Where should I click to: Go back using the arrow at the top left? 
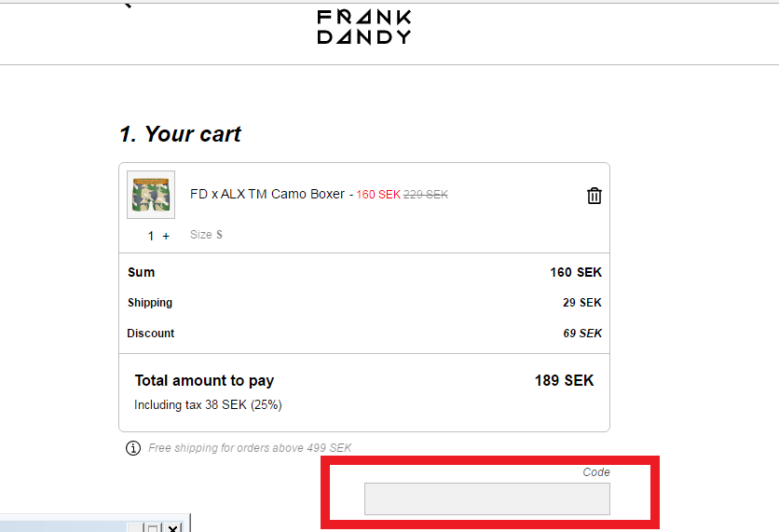tap(128, 5)
